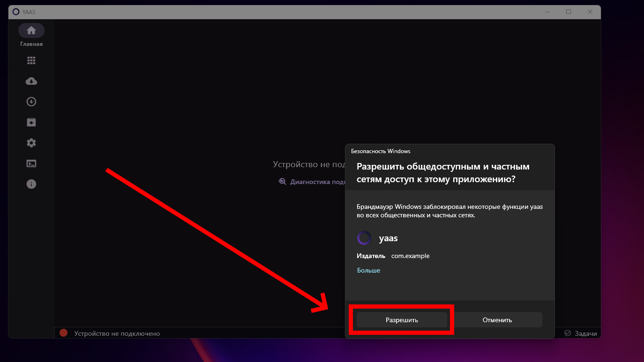Open the info about icon in the sidebar
644x362 pixels.
[31, 185]
